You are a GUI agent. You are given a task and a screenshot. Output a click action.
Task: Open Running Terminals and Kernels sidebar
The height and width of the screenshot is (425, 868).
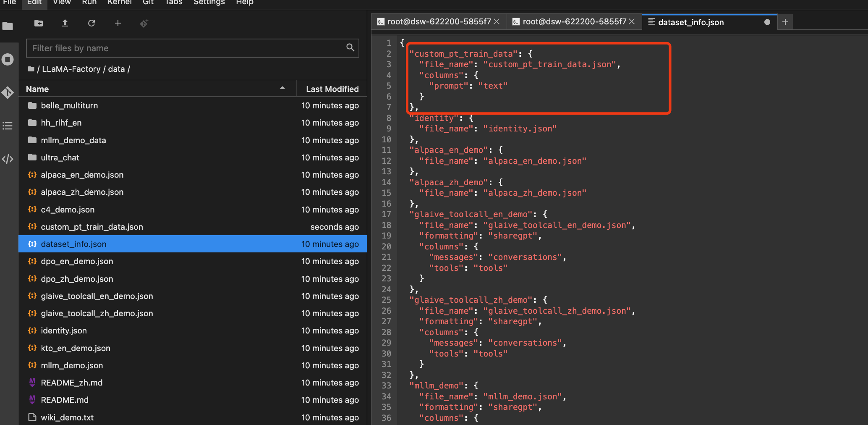click(x=8, y=59)
